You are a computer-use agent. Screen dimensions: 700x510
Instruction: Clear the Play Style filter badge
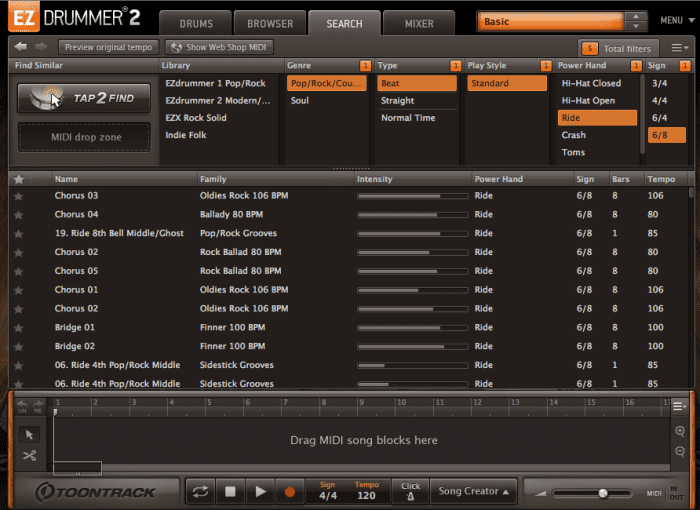pos(546,66)
